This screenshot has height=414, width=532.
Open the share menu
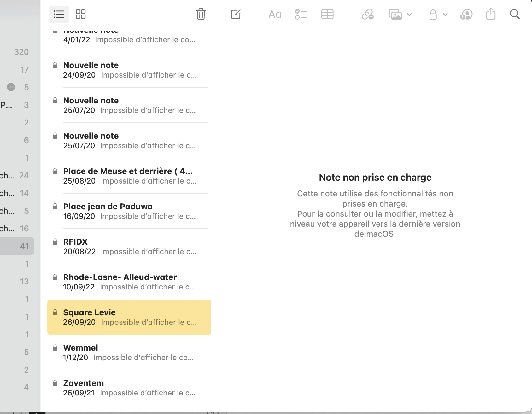pos(491,14)
